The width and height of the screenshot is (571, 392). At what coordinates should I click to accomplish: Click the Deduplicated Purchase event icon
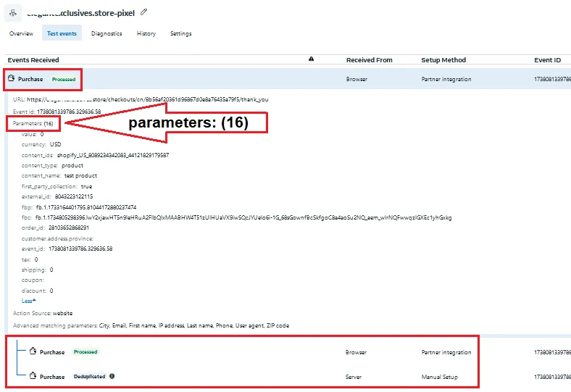(33, 375)
